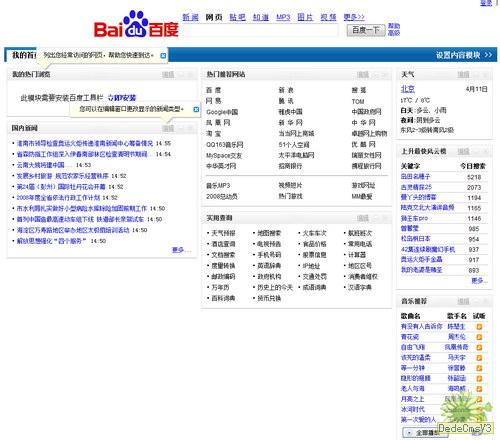
Task: Switch to 图片 image search
Action: [x=305, y=17]
